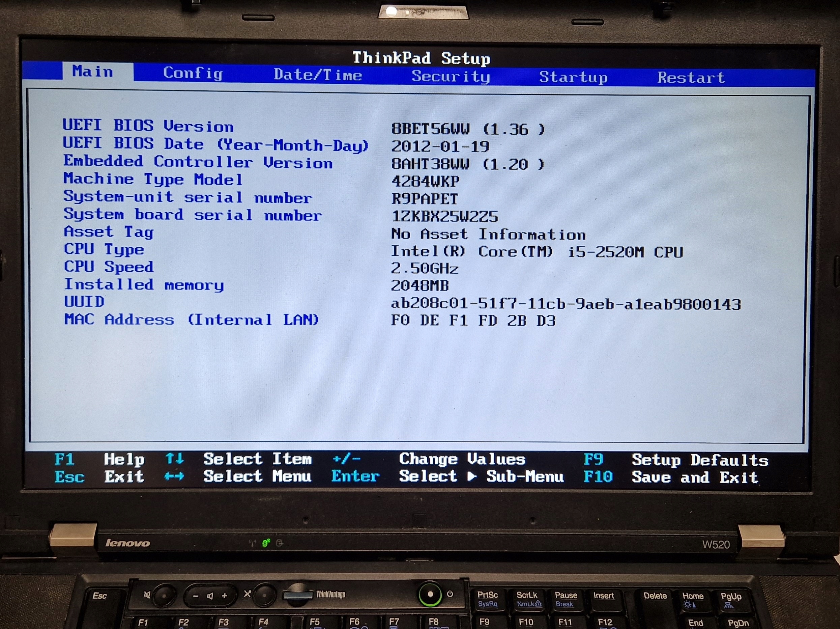This screenshot has width=840, height=629.
Task: Select BIOS version value 8BET56WW (1.36)
Action: point(468,129)
